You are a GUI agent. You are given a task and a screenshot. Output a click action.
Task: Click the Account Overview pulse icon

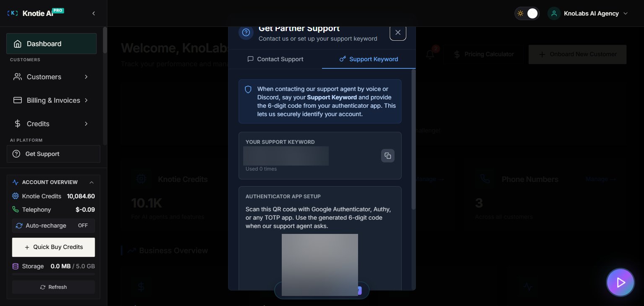[x=16, y=182]
